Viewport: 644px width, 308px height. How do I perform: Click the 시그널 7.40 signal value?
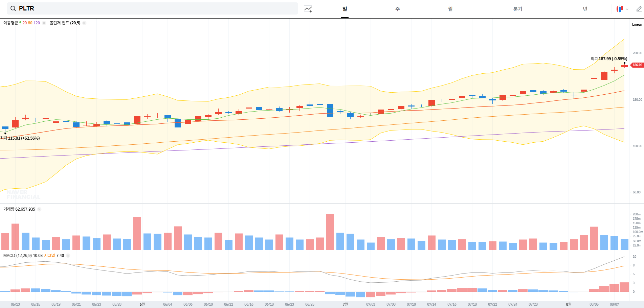54,256
